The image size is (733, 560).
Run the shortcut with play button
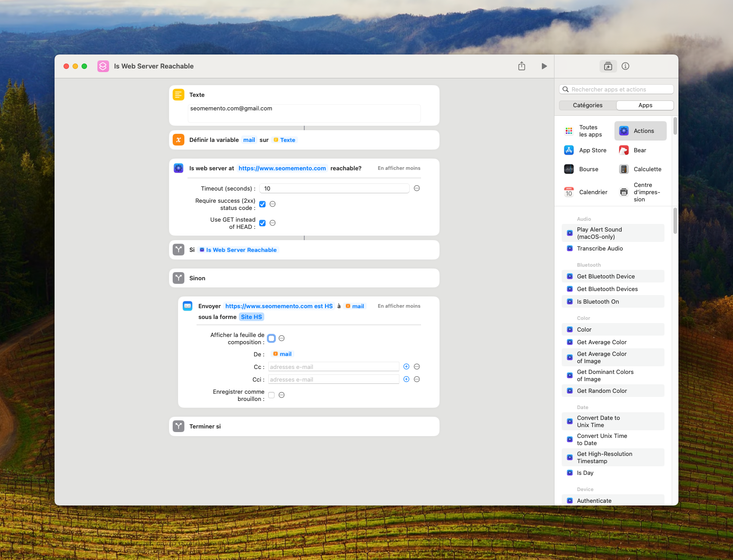(544, 66)
